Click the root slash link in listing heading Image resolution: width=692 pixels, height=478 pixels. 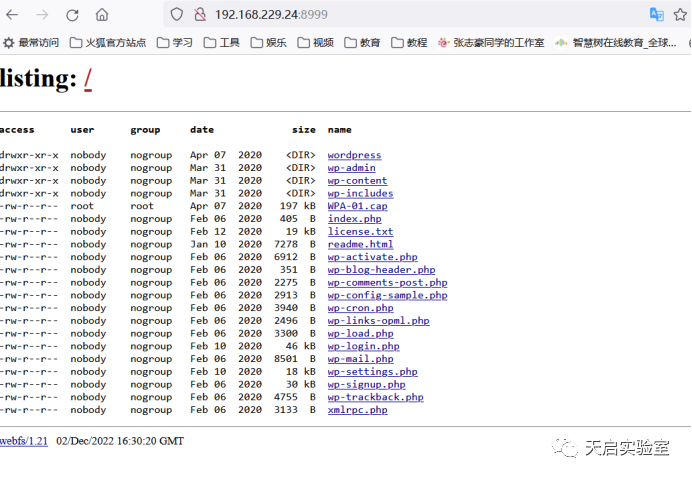[88, 79]
